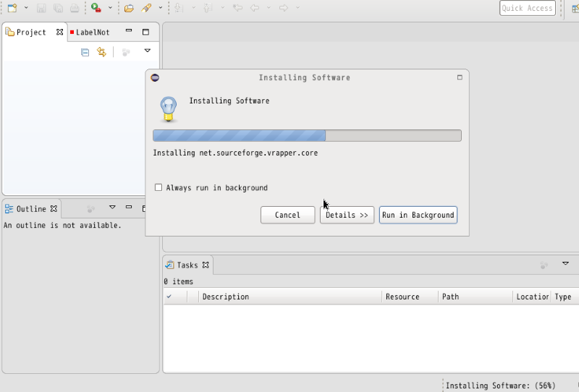Minimize the Outline panel
The height and width of the screenshot is (392, 579).
(x=129, y=207)
